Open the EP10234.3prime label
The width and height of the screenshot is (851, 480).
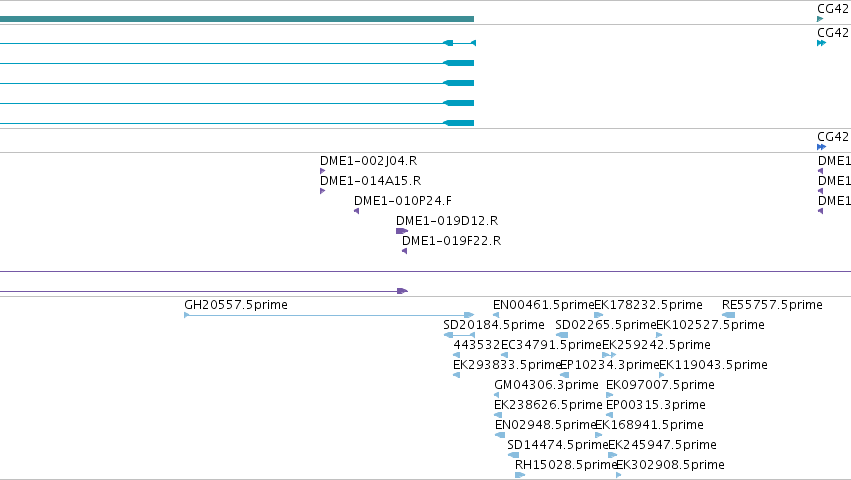point(609,365)
